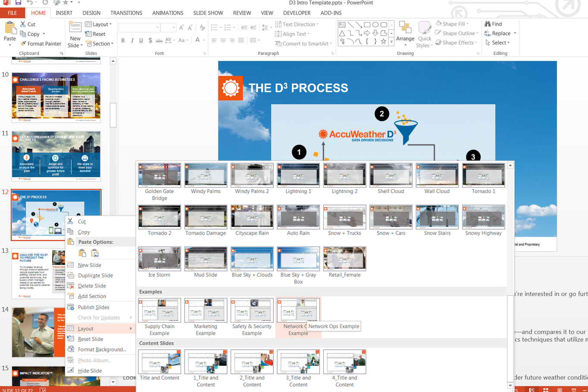Screen dimensions: 588x392
Task: Click the Undo icon in quick access toolbar
Action: 29,3
